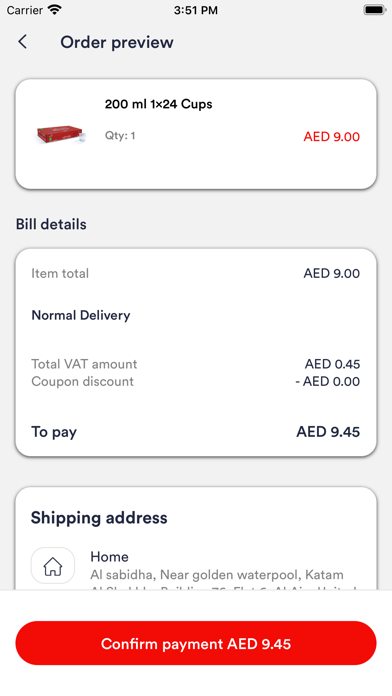This screenshot has width=392, height=696.
Task: Tap the back arrow icon
Action: tap(23, 42)
